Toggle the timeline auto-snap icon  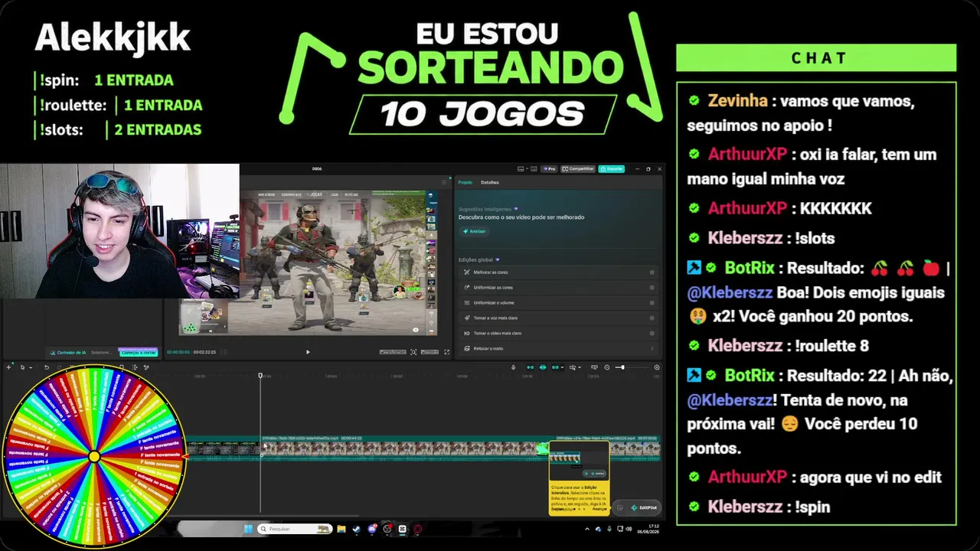(543, 367)
